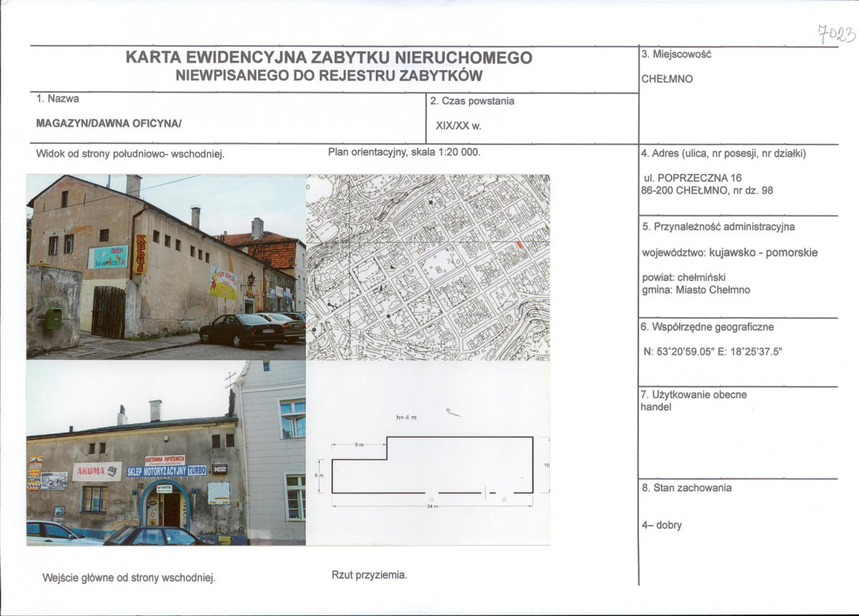This screenshot has height=616, width=859.
Task: Click the '8. Stan zachowania' label
Action: click(x=687, y=487)
